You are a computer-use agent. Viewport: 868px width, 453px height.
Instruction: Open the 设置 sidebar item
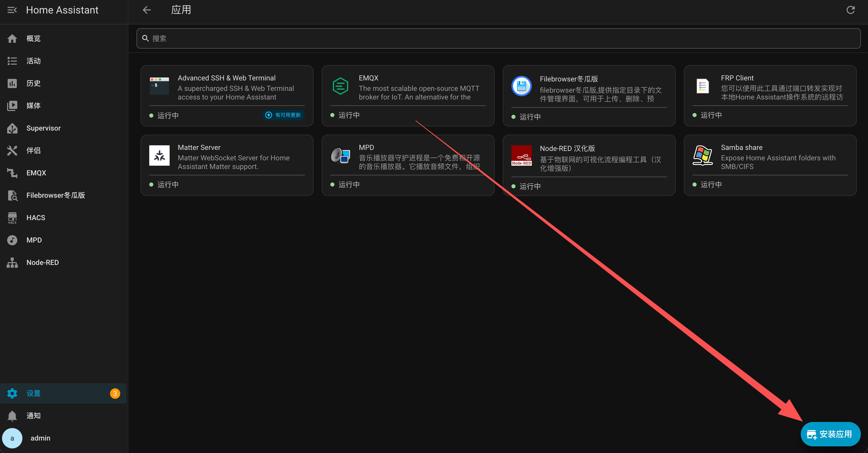point(63,393)
